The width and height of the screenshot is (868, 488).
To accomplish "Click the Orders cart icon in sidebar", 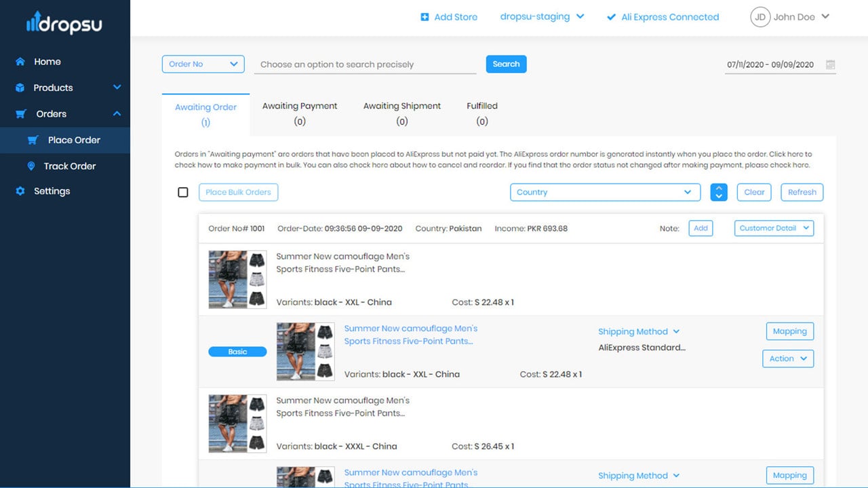I will pos(21,114).
